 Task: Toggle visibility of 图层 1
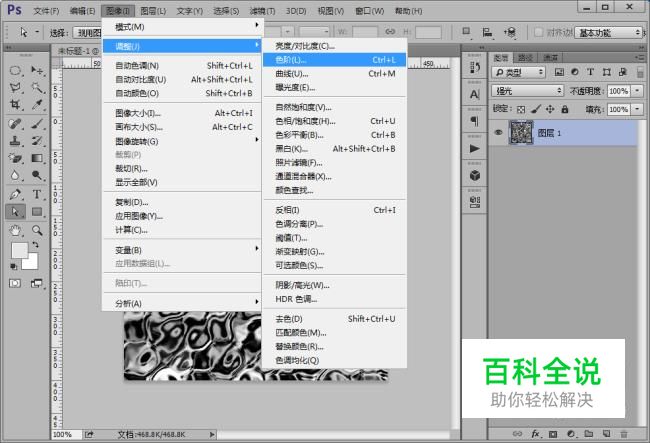pyautogui.click(x=499, y=133)
